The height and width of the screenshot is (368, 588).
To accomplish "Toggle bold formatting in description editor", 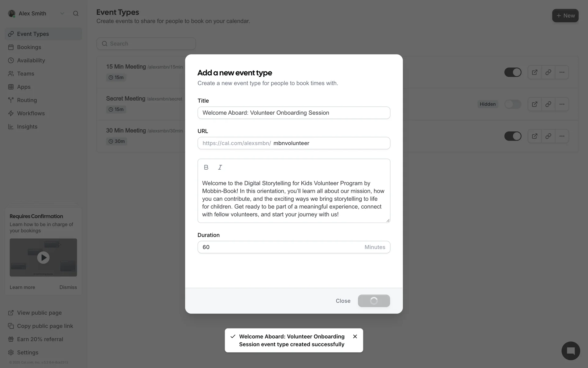I will coord(206,167).
